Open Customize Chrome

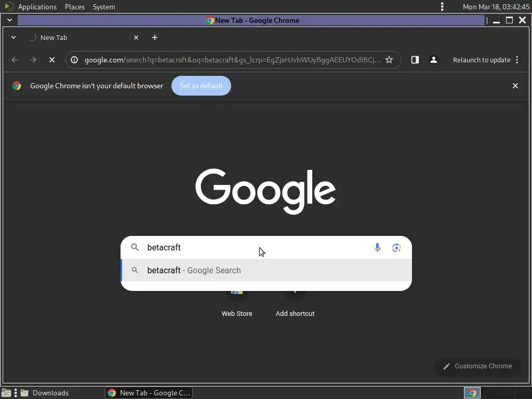477,366
